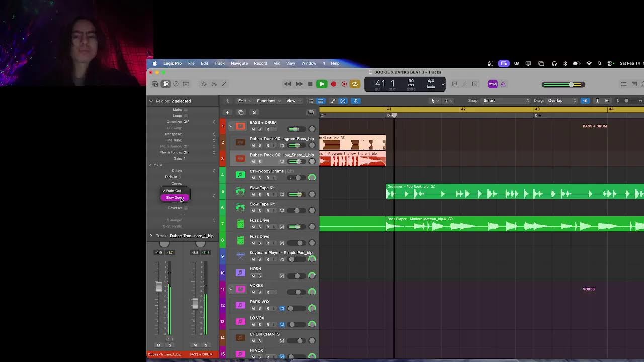This screenshot has height=362, width=644.
Task: Toggle the Flex show/hide button
Action: click(343, 101)
